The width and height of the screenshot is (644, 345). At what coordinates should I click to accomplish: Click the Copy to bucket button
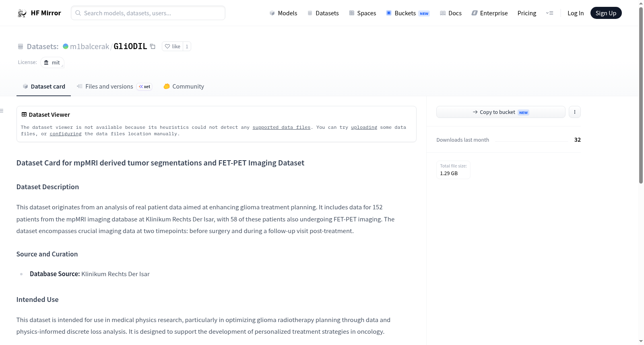click(501, 112)
